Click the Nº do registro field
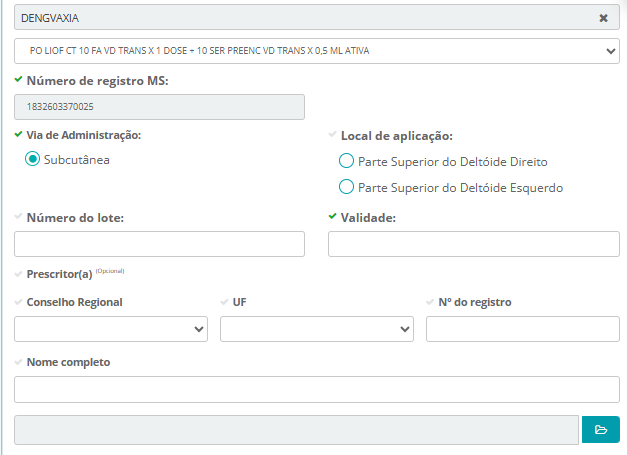This screenshot has height=455, width=627. [x=523, y=329]
